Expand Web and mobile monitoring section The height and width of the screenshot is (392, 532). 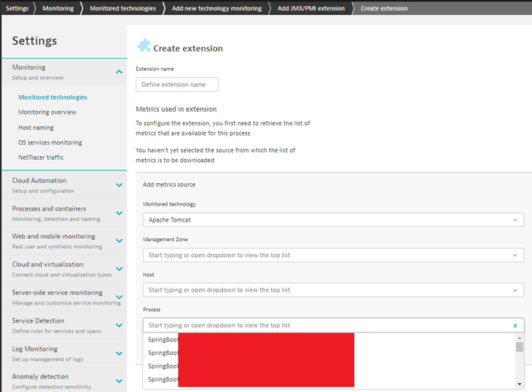coord(119,241)
